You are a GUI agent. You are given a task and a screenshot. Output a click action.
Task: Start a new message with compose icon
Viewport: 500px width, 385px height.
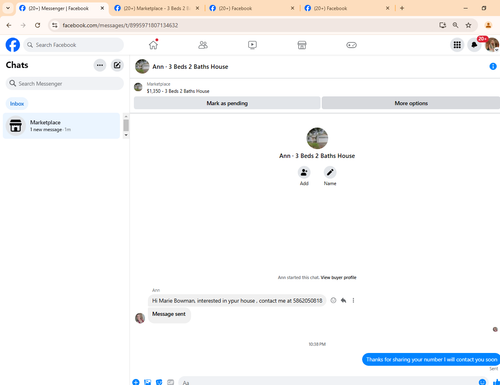[x=117, y=65]
